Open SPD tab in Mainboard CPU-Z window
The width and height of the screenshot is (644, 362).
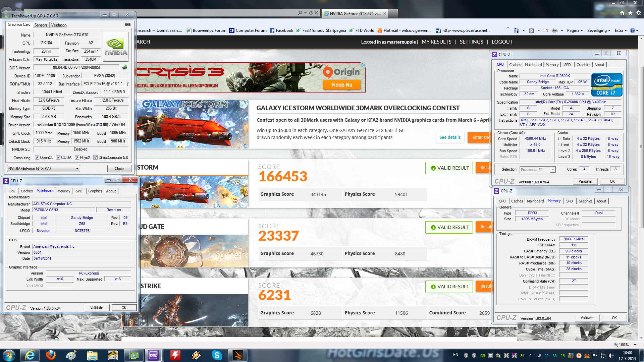(79, 191)
